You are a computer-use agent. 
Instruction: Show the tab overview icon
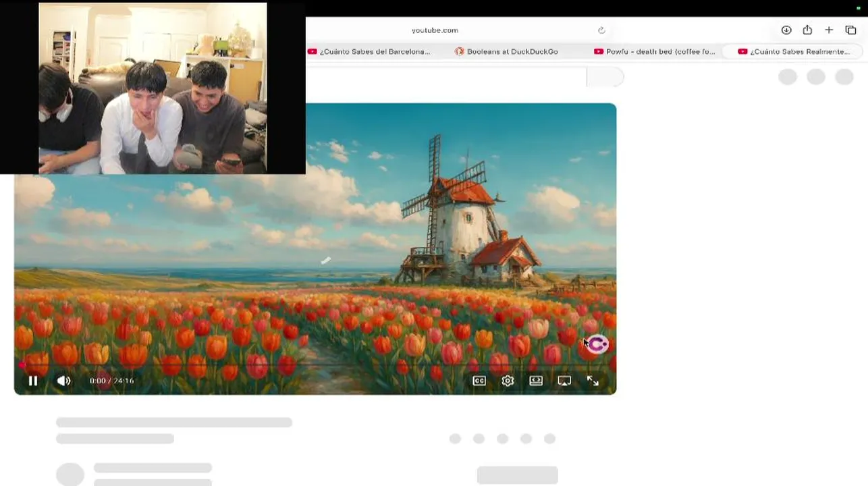850,30
